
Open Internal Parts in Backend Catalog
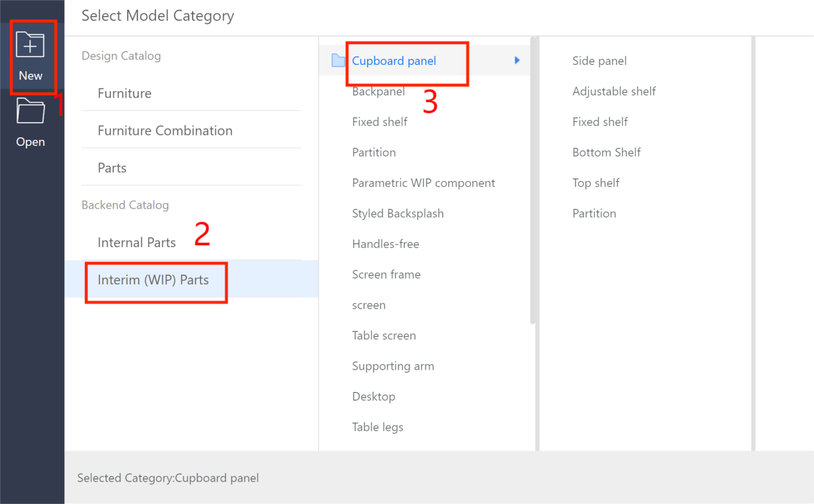tap(137, 242)
